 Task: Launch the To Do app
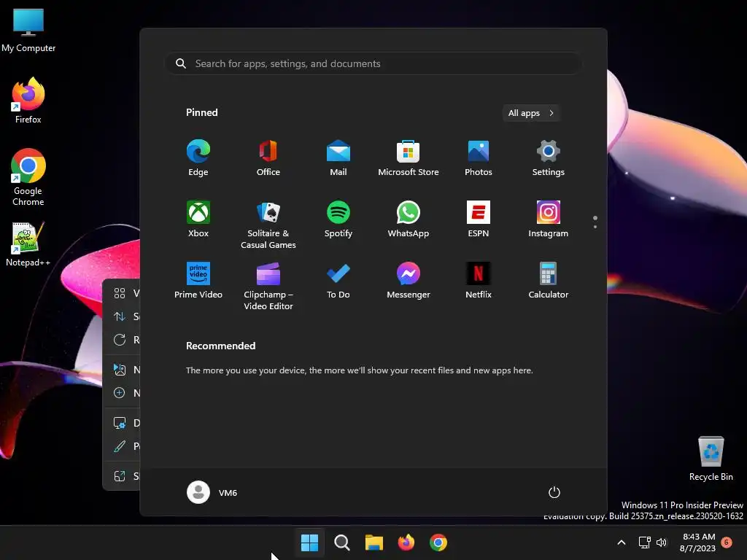tap(338, 281)
